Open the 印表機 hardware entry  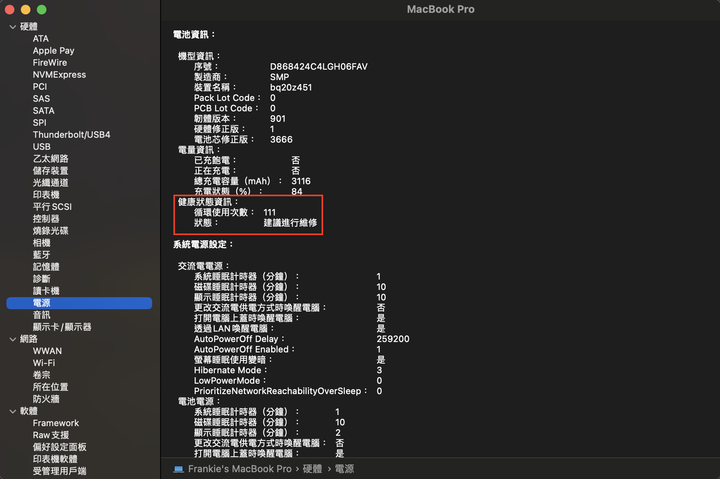[46, 195]
